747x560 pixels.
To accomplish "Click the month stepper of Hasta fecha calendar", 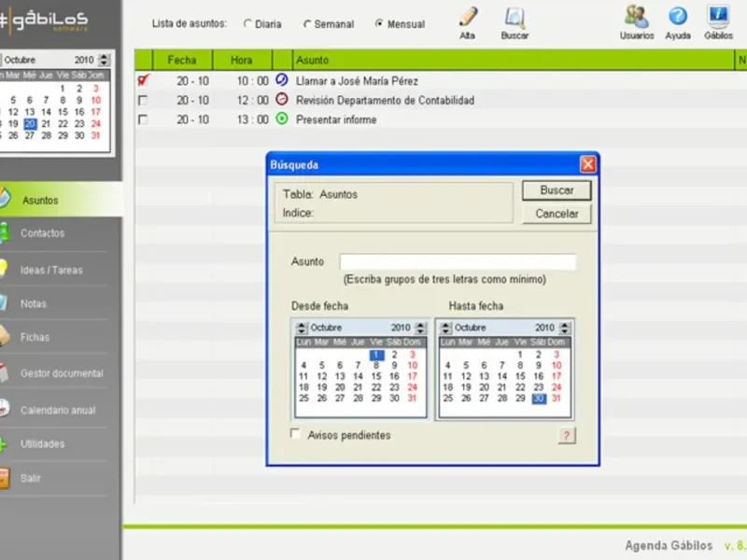I will [x=445, y=328].
